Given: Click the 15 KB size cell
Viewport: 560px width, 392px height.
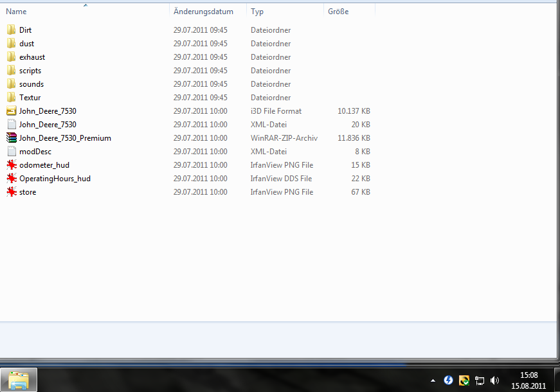Looking at the screenshot, I should click(x=361, y=165).
